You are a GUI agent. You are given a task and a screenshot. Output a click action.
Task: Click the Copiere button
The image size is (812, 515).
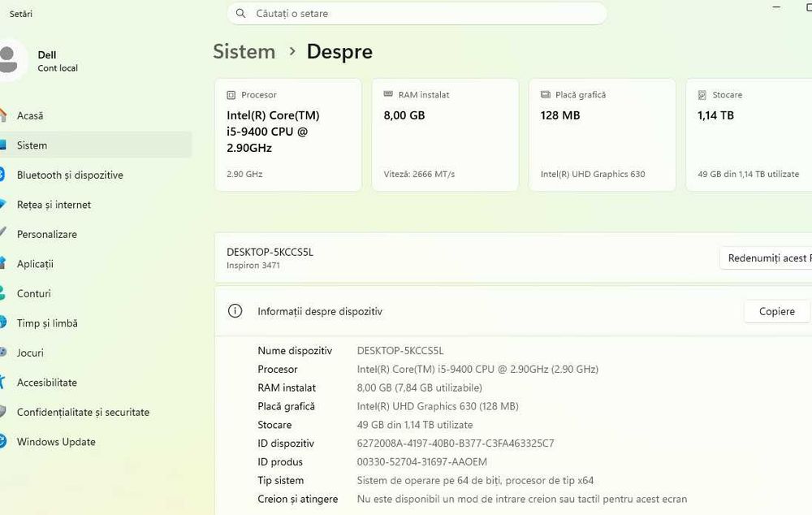(777, 311)
